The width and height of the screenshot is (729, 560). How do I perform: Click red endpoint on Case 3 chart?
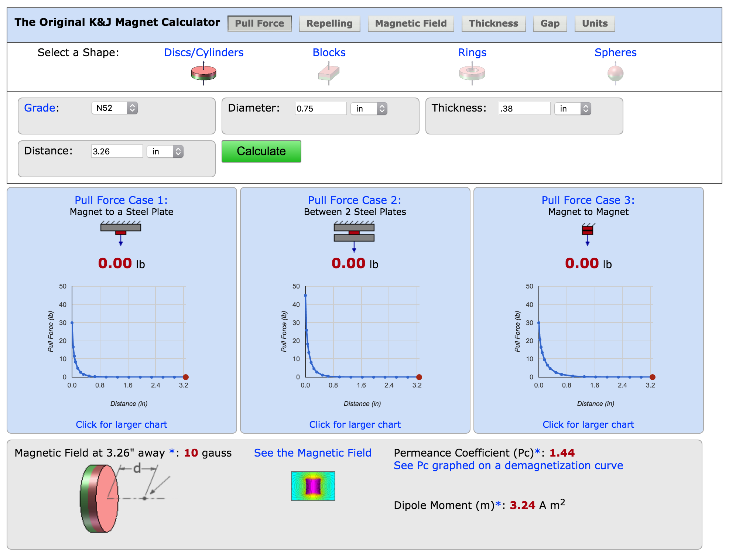pyautogui.click(x=653, y=377)
